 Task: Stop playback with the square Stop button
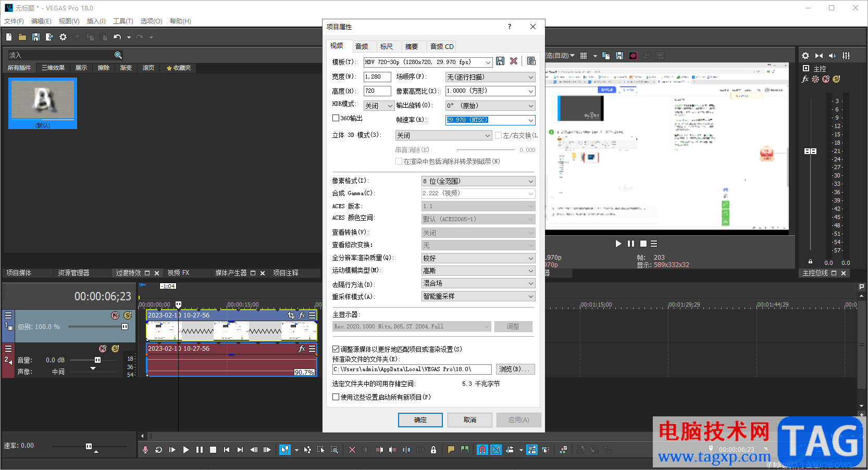point(213,450)
